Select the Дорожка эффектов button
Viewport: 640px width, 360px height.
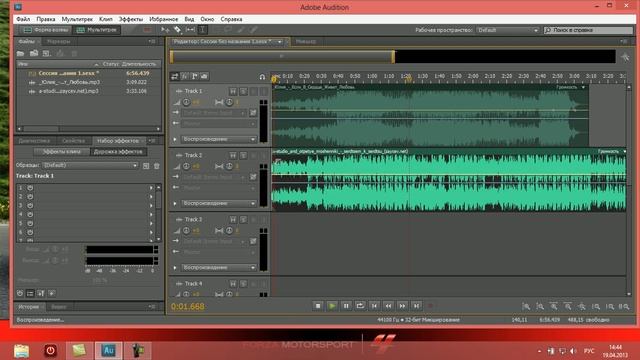118,151
